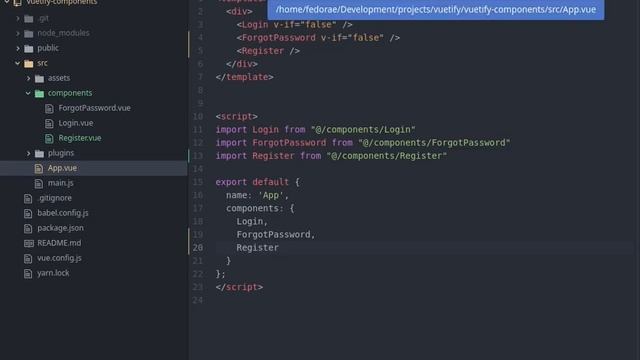Viewport: 640px width, 360px height.
Task: Click the src folder icon
Action: point(29,64)
